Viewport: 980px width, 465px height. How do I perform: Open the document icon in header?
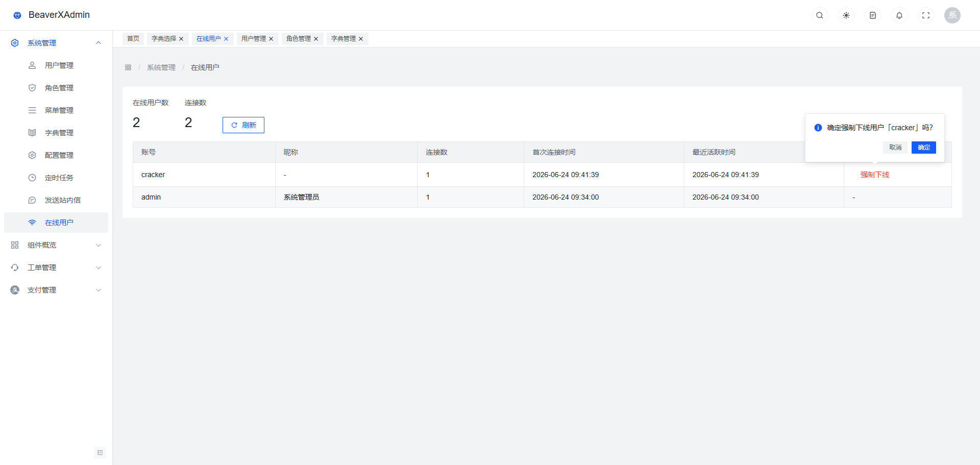(873, 15)
